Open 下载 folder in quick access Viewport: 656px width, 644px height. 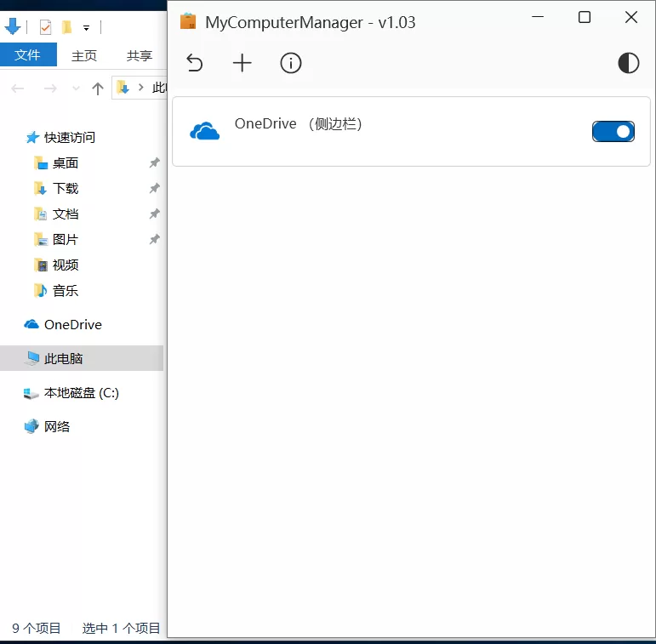pyautogui.click(x=66, y=189)
